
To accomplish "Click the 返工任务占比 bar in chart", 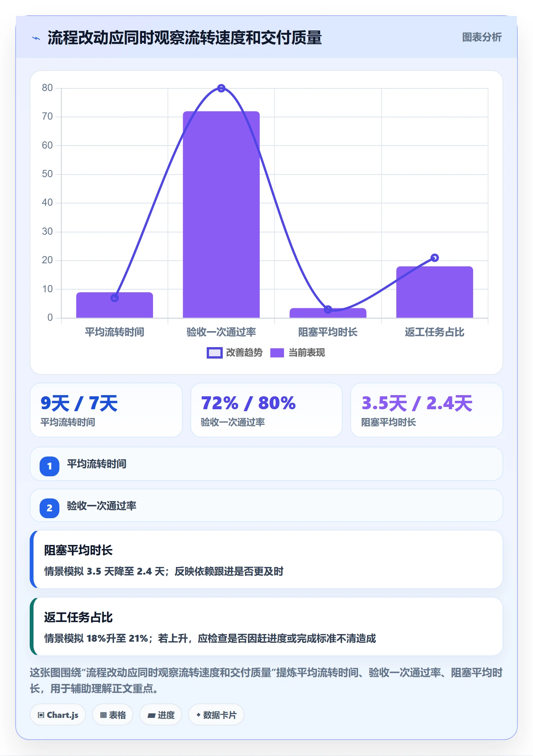I will coord(435,292).
